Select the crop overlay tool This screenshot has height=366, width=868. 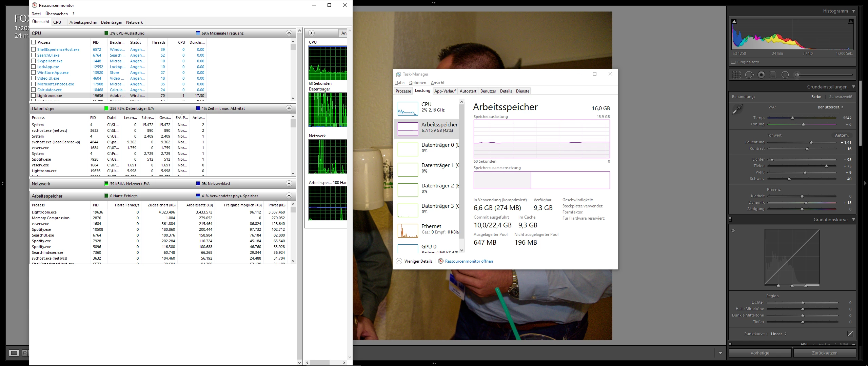click(x=736, y=75)
